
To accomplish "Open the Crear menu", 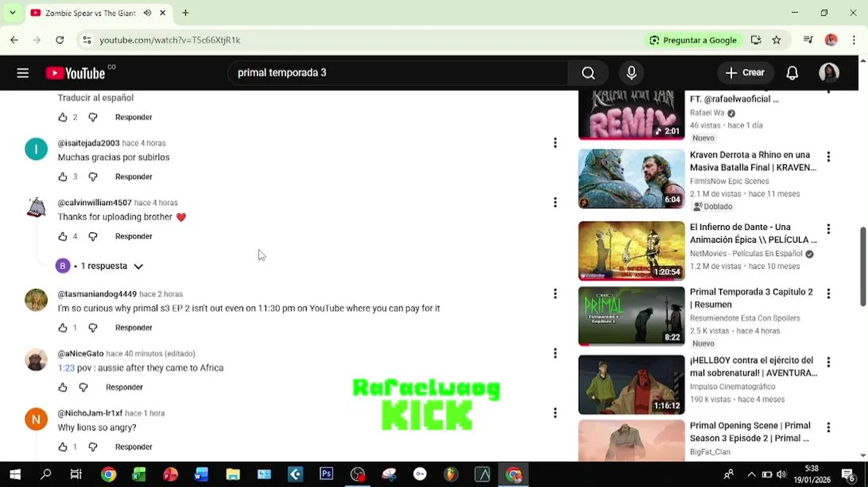I will point(744,73).
